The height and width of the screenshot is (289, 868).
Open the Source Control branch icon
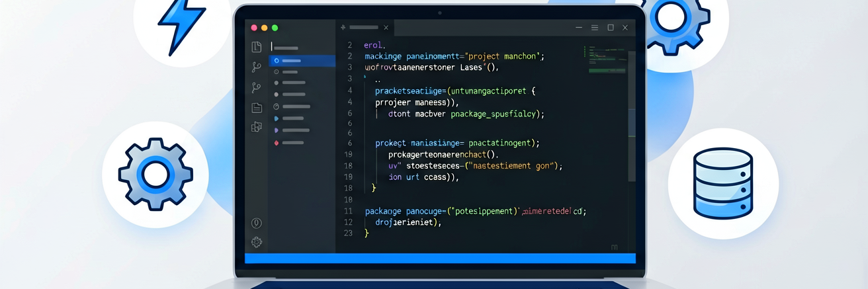click(257, 67)
